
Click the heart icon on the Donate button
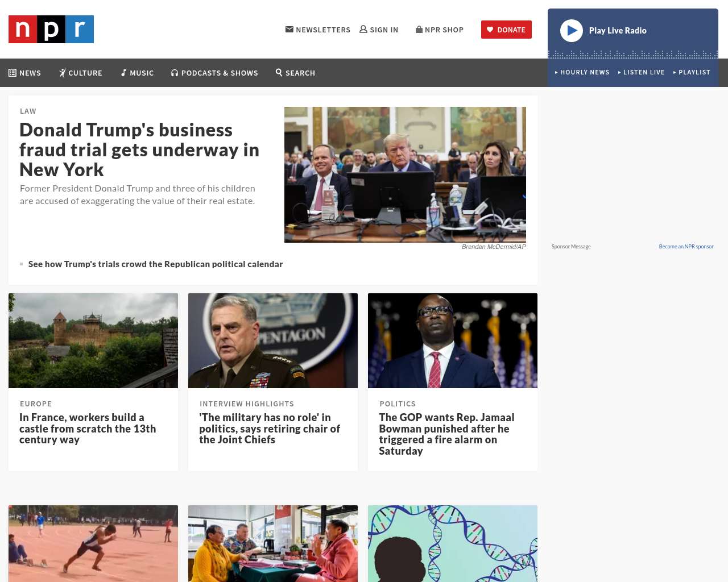coord(490,30)
